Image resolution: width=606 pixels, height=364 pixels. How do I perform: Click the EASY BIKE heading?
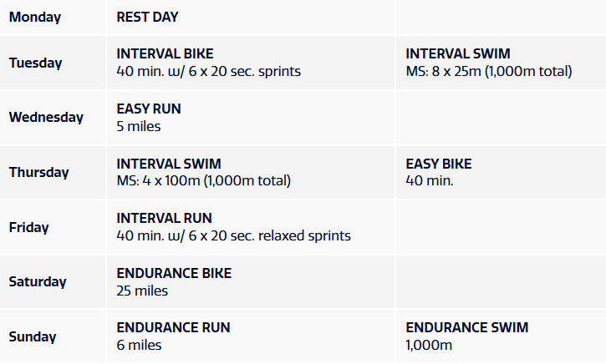(x=439, y=164)
